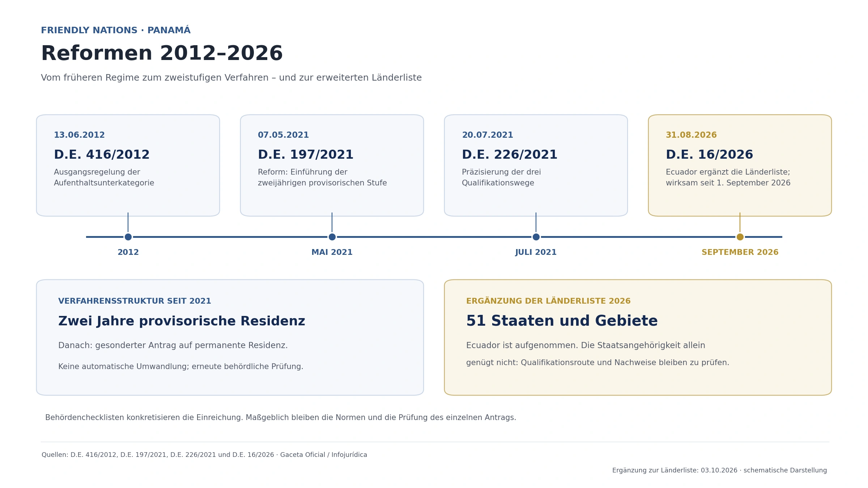Viewport: 868px width, 488px height.
Task: Click 'wirksam seit 1. September 2026' line
Action: pos(728,183)
